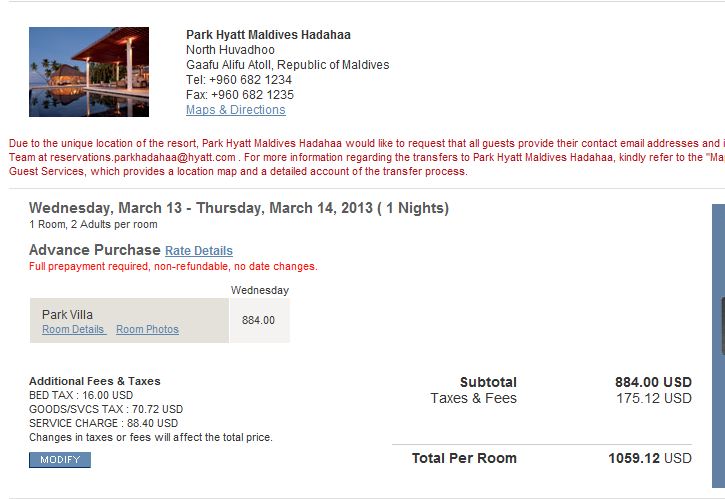The image size is (725, 499).
Task: Click the Park Hyatt Maldives Hadahaa hotel name
Action: pyautogui.click(x=268, y=35)
